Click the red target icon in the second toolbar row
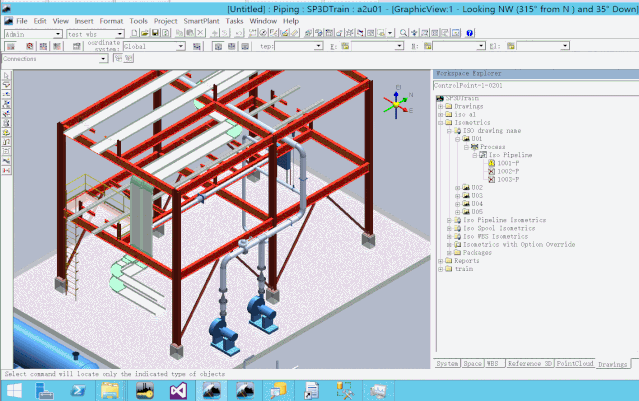The image size is (639, 401). [x=29, y=46]
